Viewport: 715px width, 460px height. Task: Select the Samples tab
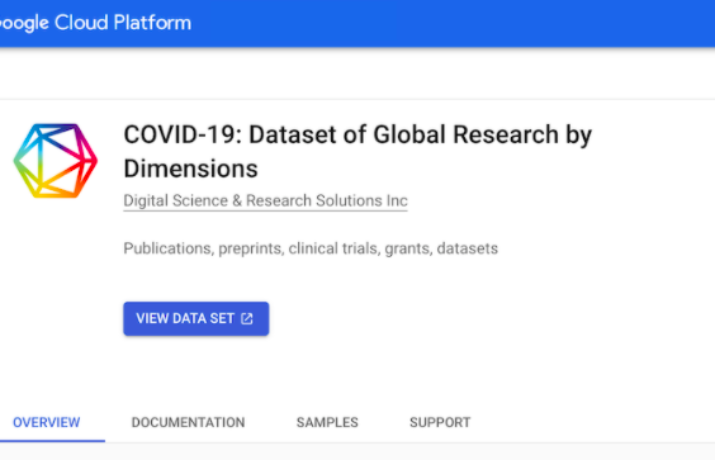pyautogui.click(x=327, y=423)
